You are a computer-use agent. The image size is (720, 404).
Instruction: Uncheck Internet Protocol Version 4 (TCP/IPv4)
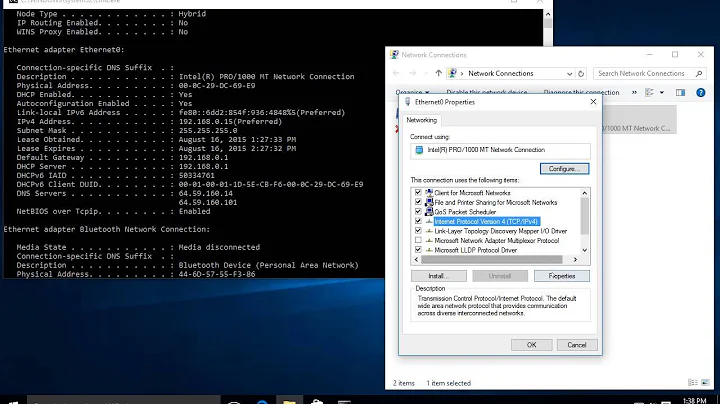tap(417, 221)
